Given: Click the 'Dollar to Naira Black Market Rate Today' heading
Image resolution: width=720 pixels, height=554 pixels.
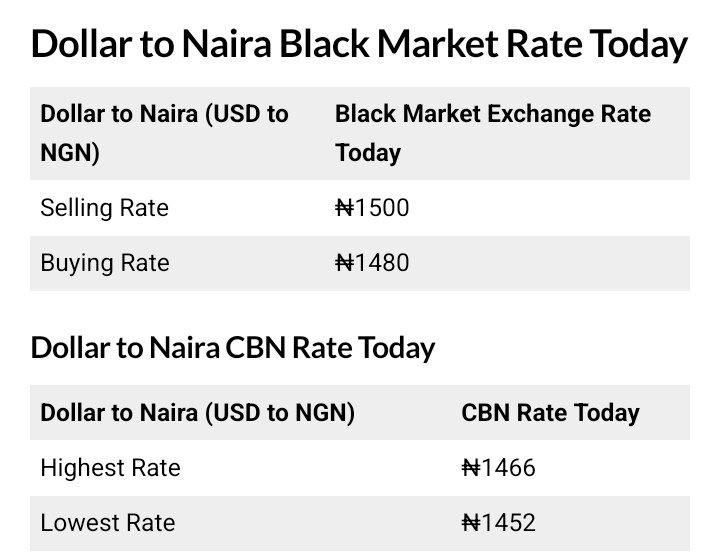Looking at the screenshot, I should point(359,44).
